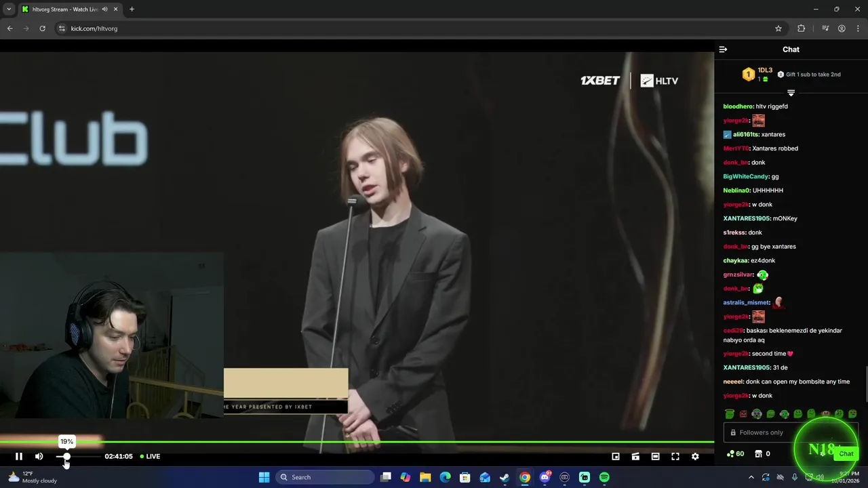Bookmark this page with the star
868x488 pixels.
point(778,28)
